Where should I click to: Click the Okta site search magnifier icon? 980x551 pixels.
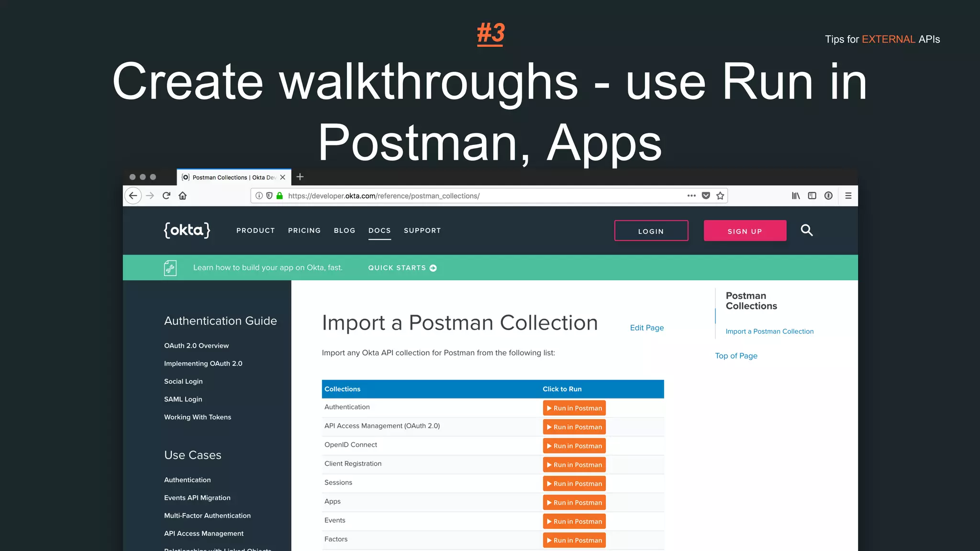807,231
